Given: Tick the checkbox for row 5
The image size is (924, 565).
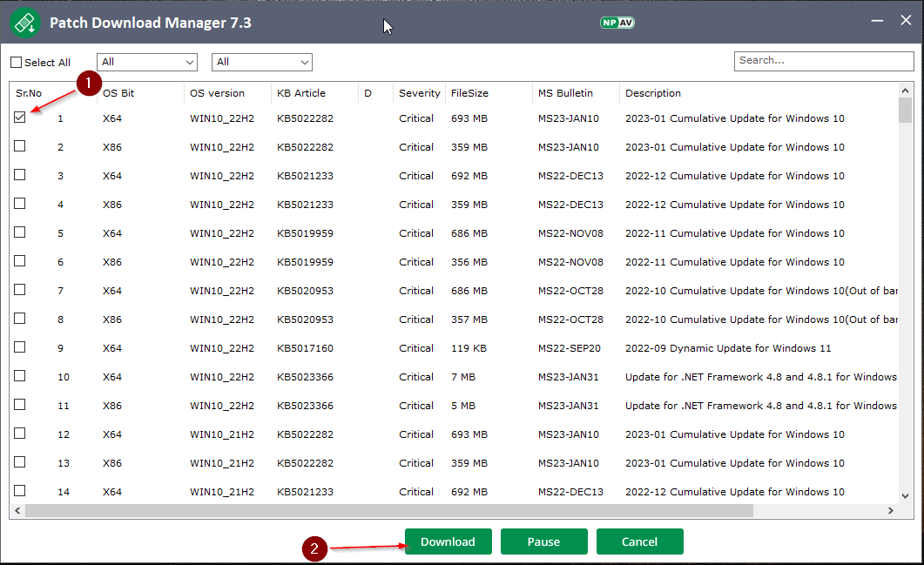Looking at the screenshot, I should (20, 232).
